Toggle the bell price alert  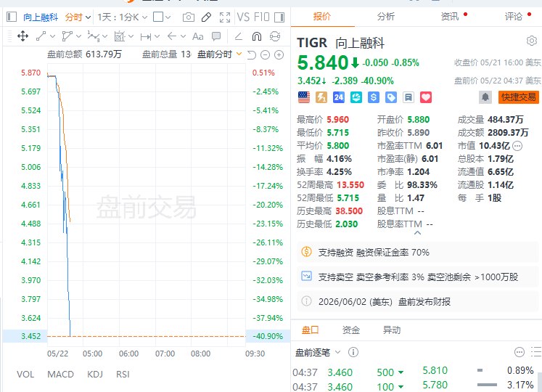pos(485,97)
